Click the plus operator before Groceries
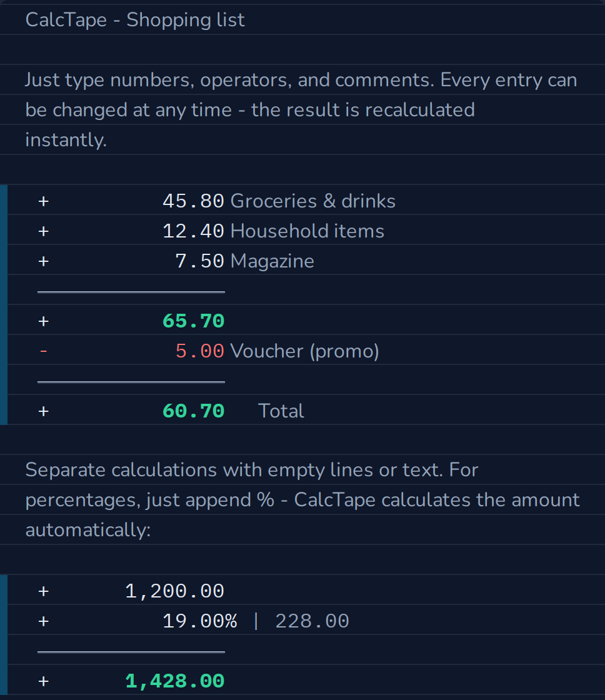605x700 pixels. (x=43, y=201)
